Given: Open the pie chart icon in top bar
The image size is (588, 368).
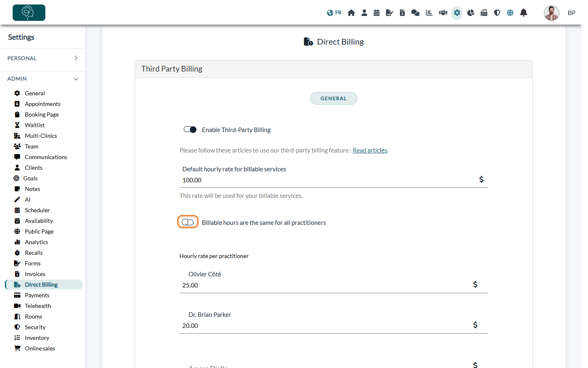Looking at the screenshot, I should point(471,13).
